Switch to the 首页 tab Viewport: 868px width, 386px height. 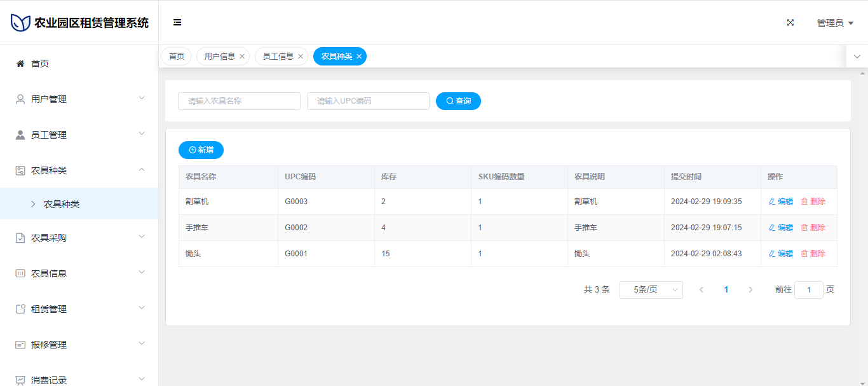click(176, 57)
